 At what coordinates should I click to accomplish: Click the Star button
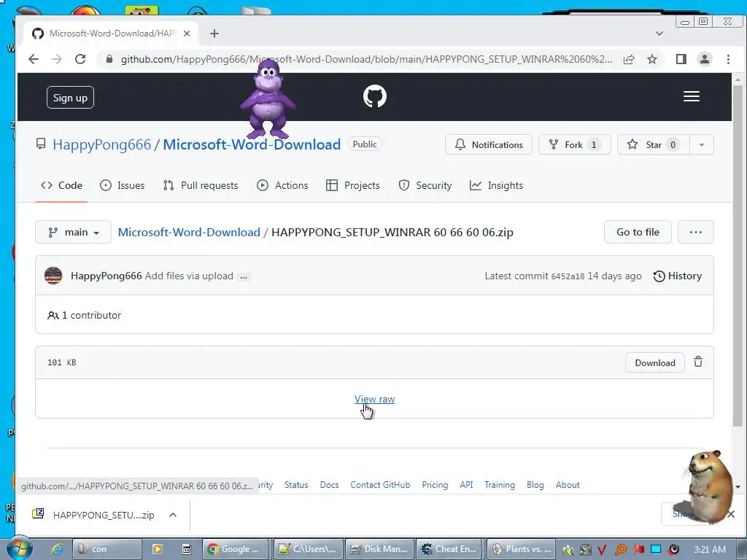(x=653, y=145)
